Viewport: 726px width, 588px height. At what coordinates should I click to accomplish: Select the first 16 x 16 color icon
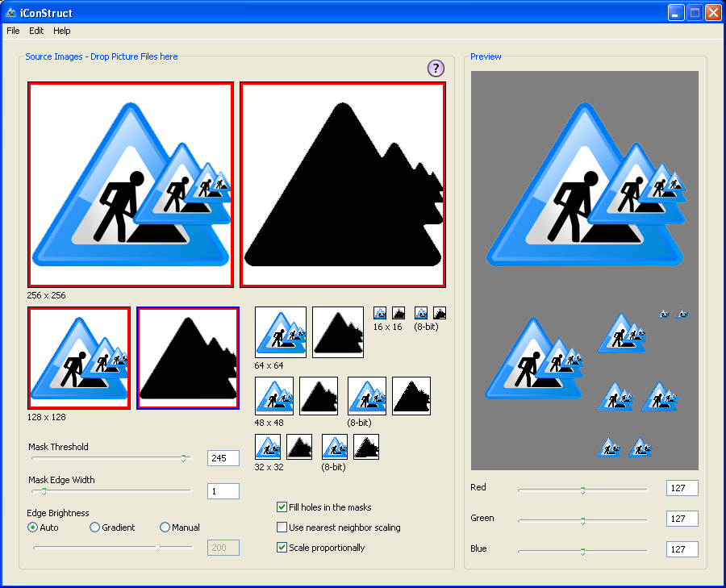tap(380, 313)
